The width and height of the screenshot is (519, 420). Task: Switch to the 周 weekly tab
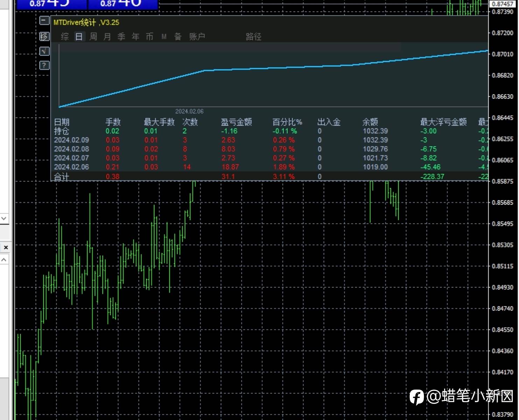pyautogui.click(x=93, y=37)
